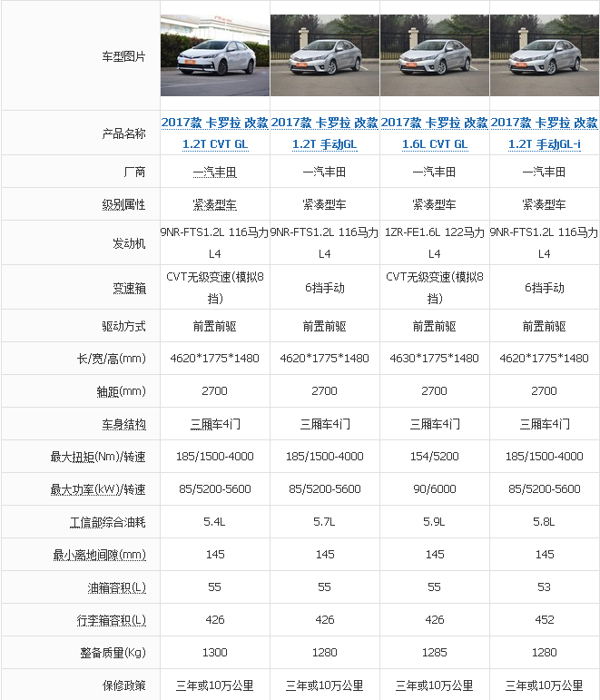Click the 级别属性 row label

pos(123,204)
